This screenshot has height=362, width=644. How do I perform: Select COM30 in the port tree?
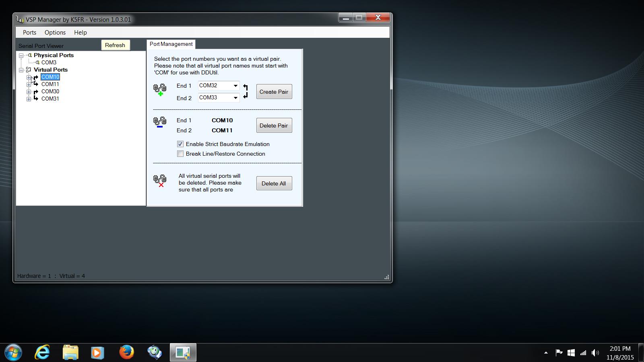(50, 91)
